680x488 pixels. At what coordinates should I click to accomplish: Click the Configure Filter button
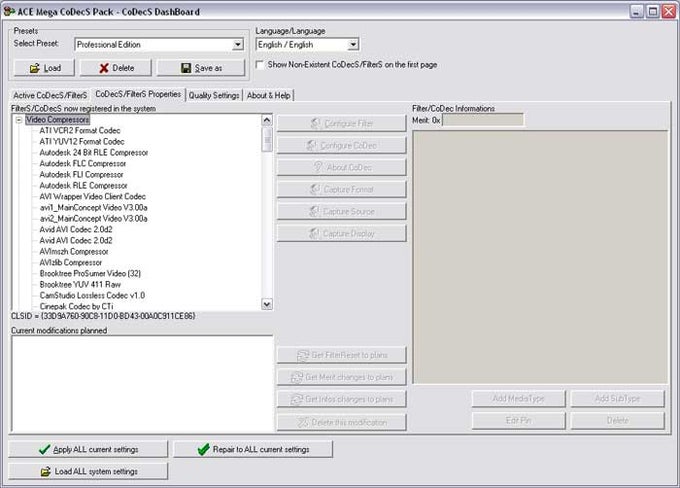pos(342,124)
